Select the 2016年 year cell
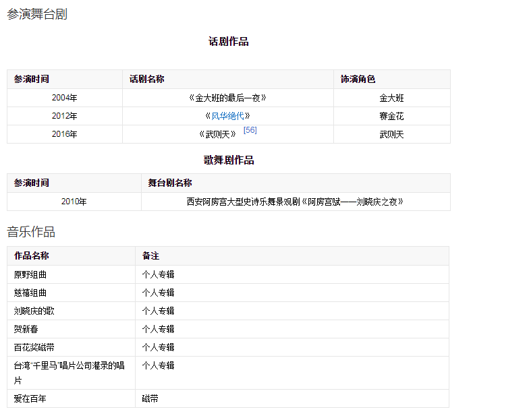Viewport: 529px width, 420px height. point(64,134)
